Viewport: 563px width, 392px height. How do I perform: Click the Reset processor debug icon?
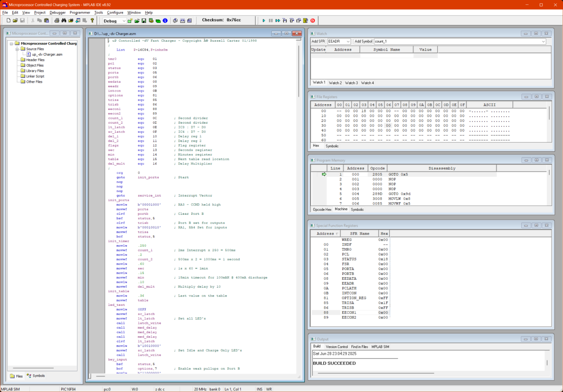(x=306, y=21)
